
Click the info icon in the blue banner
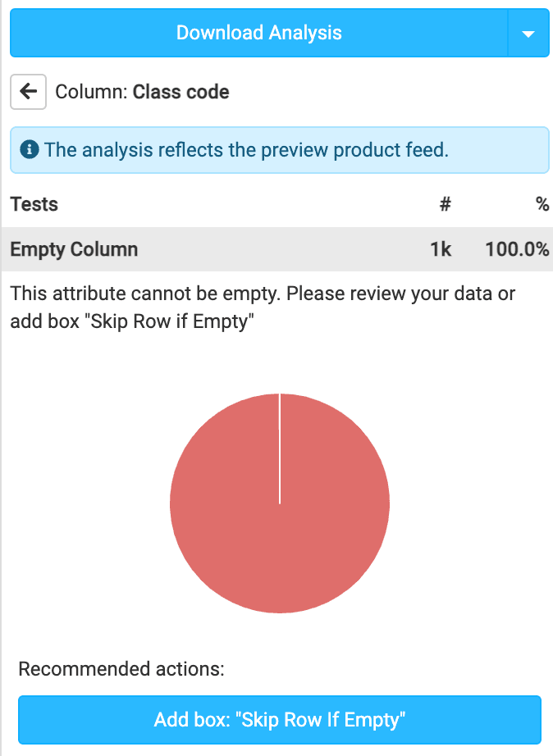click(x=29, y=150)
